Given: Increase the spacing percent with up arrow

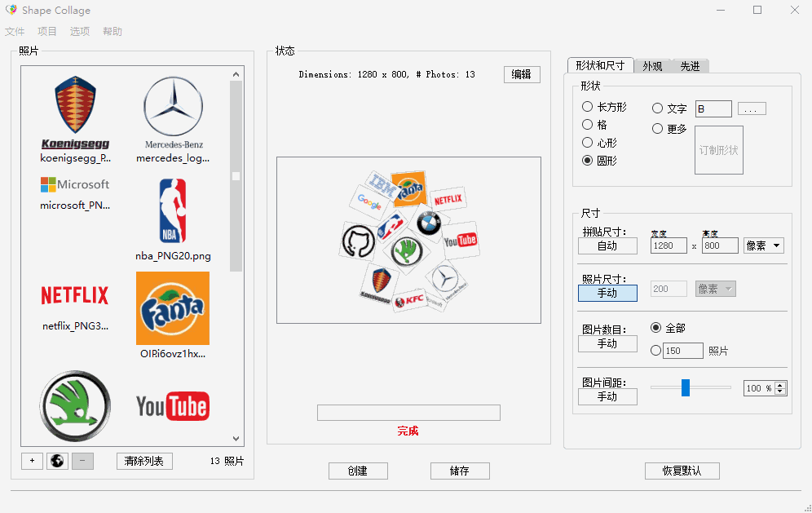Looking at the screenshot, I should tap(780, 385).
